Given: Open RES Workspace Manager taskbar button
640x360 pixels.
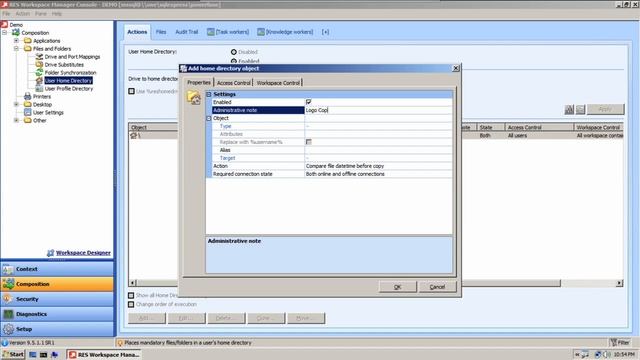Looking at the screenshot, I should tap(104, 355).
